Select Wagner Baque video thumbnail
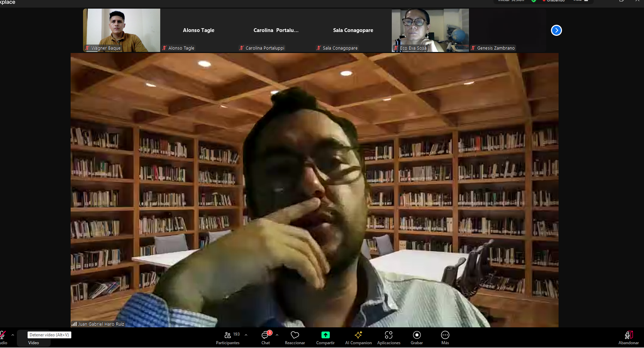Image resolution: width=644 pixels, height=348 pixels. click(x=122, y=30)
